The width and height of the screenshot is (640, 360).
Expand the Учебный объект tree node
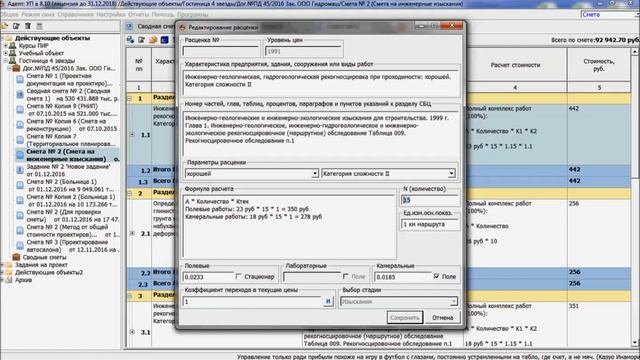[6, 53]
